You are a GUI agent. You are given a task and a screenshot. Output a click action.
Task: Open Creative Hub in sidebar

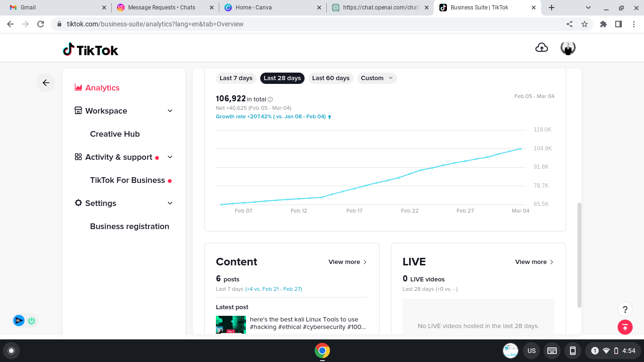[115, 134]
